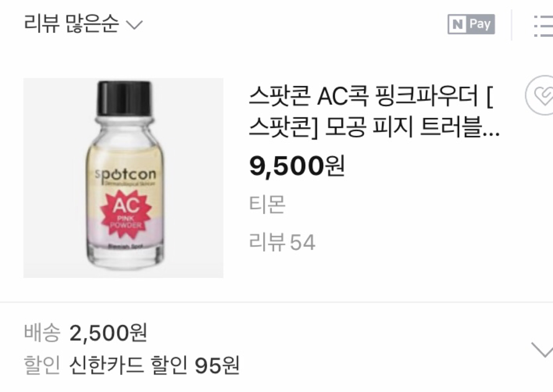Click the black cap of the bottle image
The height and width of the screenshot is (392, 553).
(123, 97)
